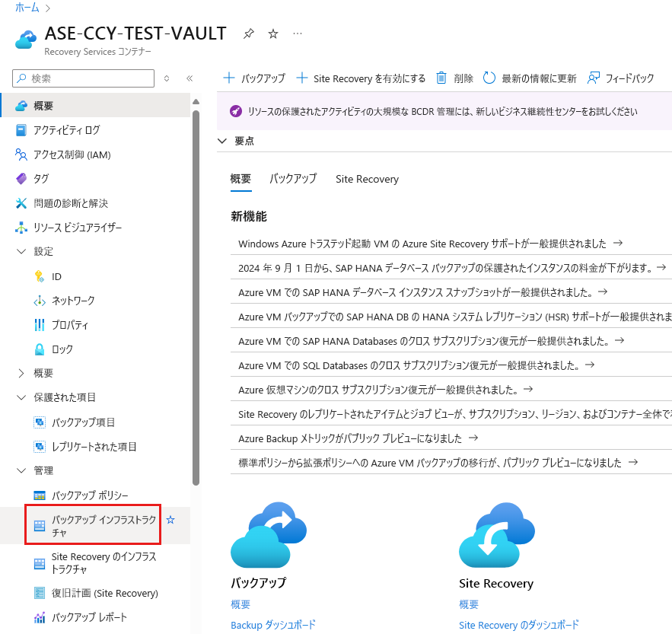Toggle expand/collapse all sidebar groups arrows
This screenshot has height=634, width=672.
(167, 78)
